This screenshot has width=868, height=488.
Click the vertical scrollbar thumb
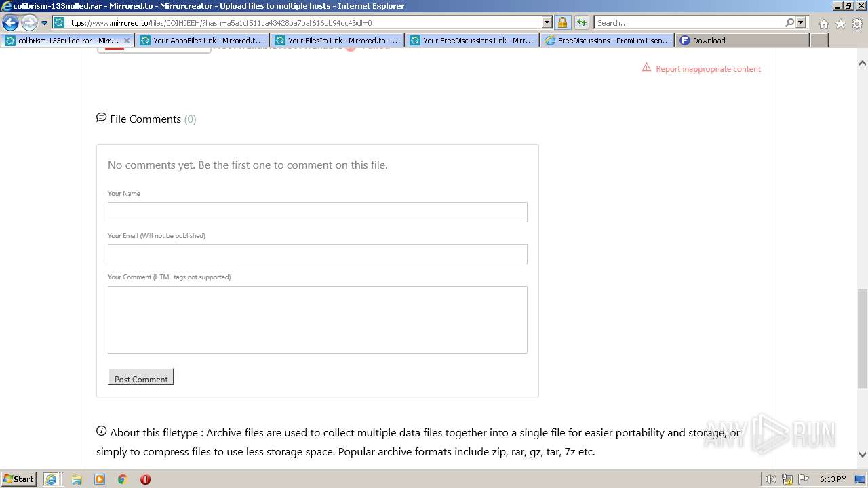pyautogui.click(x=862, y=338)
